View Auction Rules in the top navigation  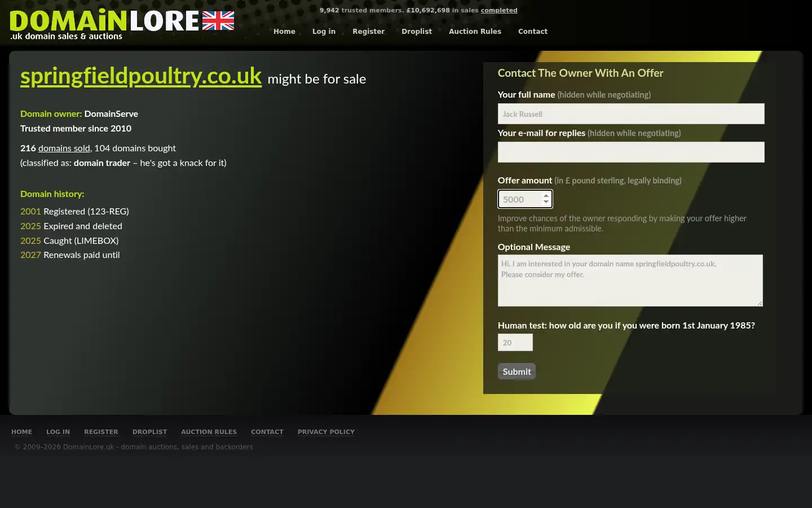pyautogui.click(x=475, y=32)
